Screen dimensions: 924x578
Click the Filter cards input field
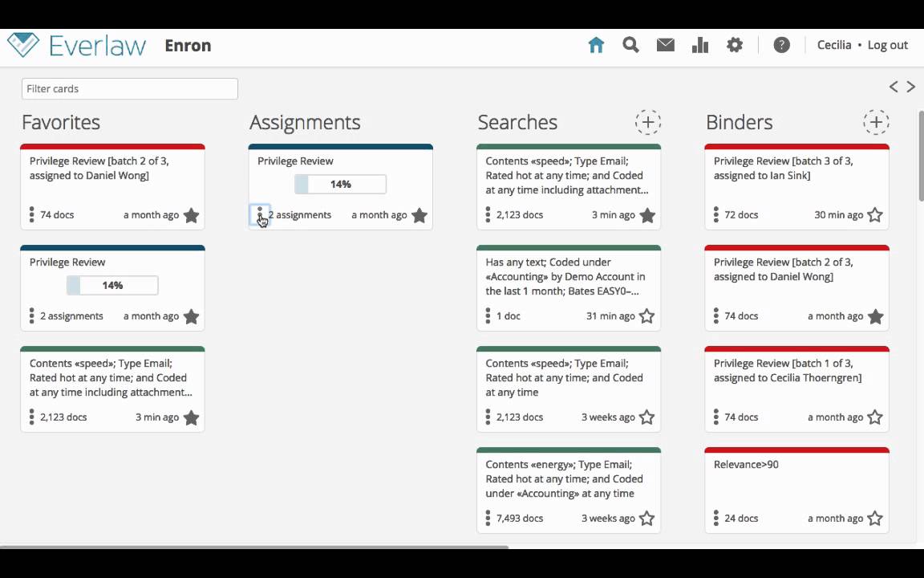pyautogui.click(x=130, y=88)
